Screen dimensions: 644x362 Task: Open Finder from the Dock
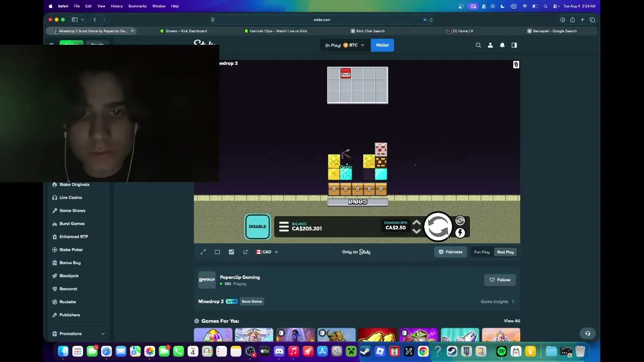click(63, 351)
